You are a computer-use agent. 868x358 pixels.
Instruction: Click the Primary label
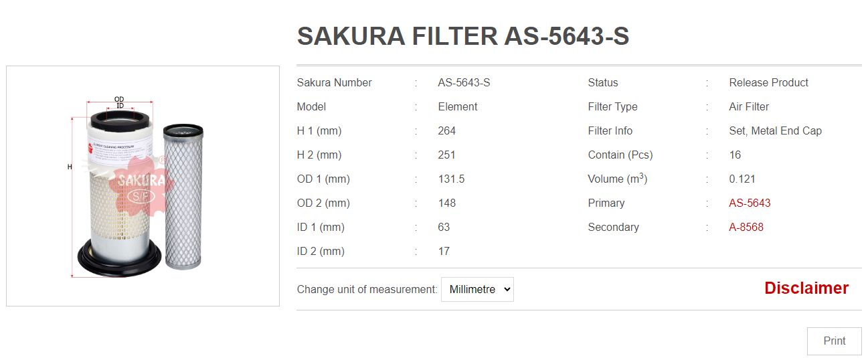pos(606,203)
